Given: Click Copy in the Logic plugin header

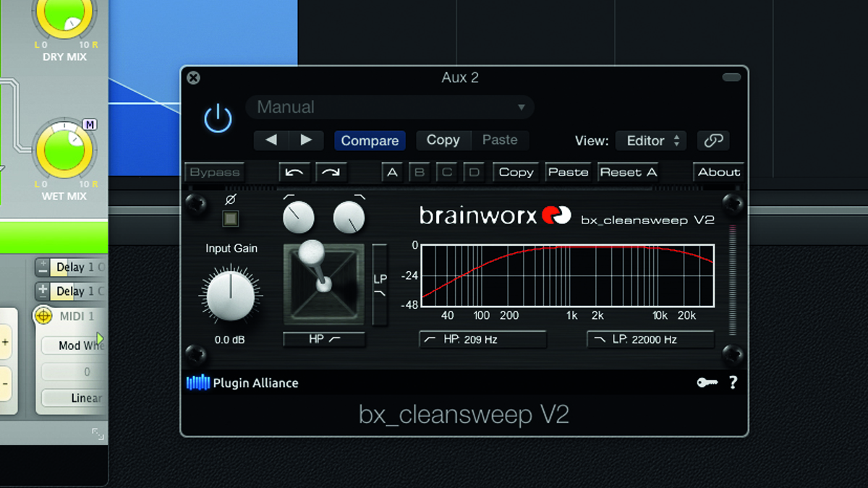Looking at the screenshot, I should 443,140.
